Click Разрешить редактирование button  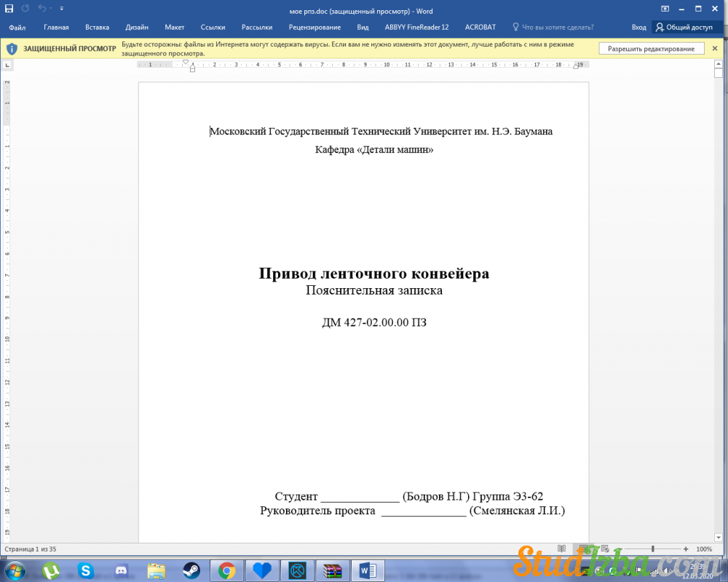[651, 49]
